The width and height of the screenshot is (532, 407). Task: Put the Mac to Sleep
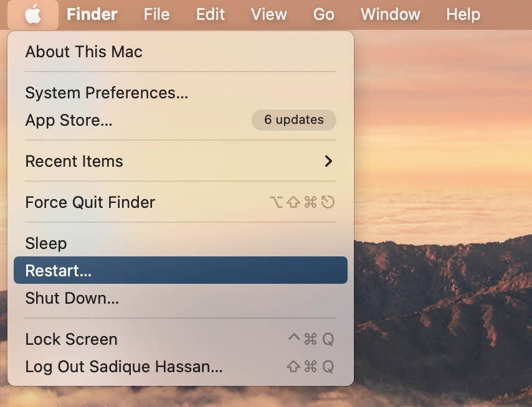click(x=45, y=243)
